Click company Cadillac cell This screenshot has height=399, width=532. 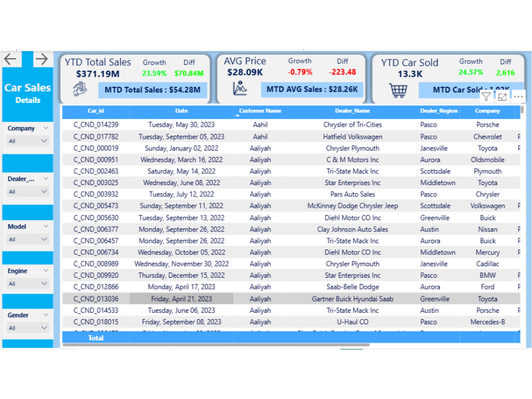pos(487,264)
